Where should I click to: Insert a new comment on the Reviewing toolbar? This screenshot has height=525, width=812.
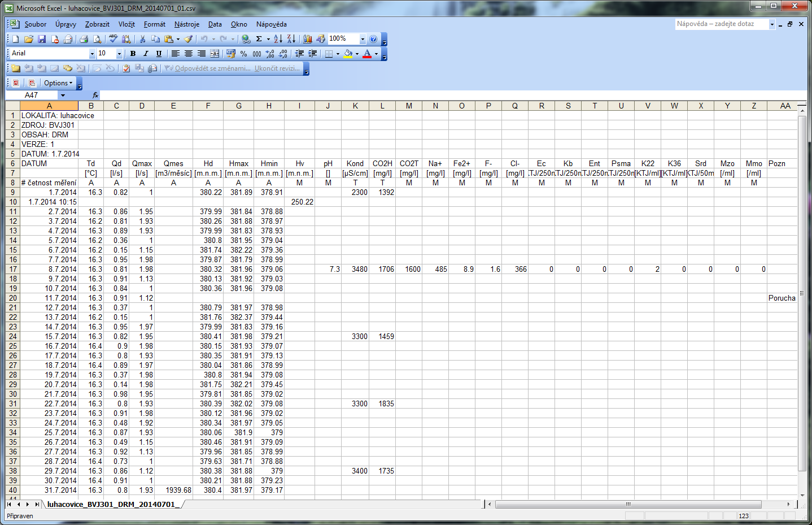(x=15, y=68)
